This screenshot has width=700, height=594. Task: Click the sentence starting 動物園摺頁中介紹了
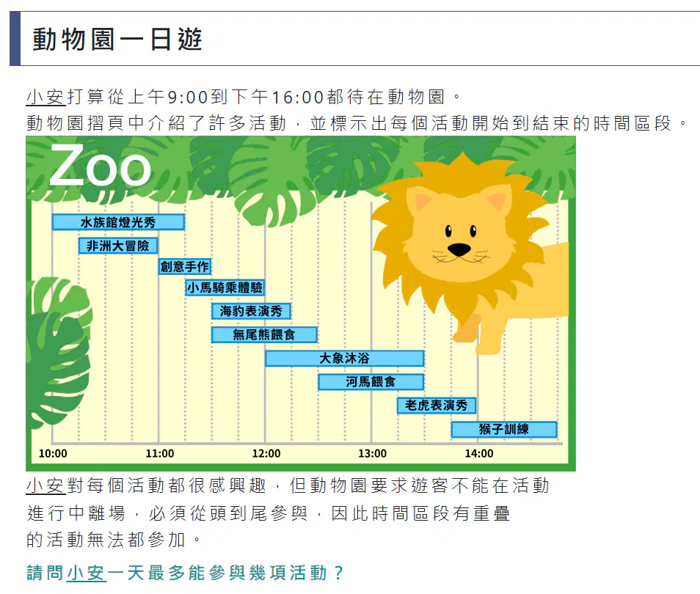357,123
